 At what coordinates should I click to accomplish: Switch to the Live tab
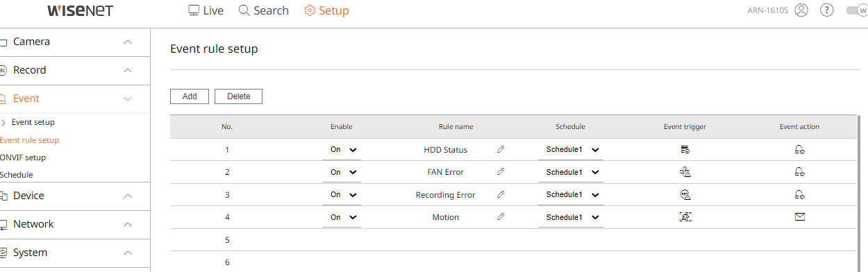206,10
